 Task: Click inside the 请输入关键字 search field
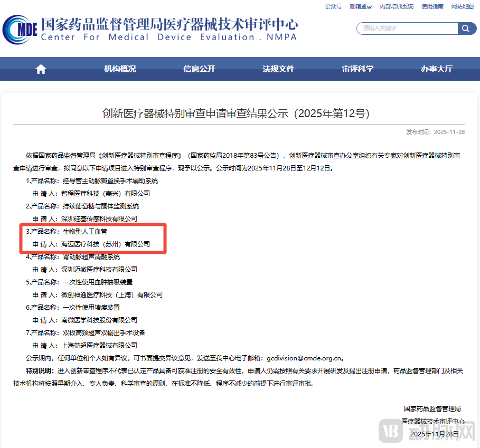coord(407,28)
